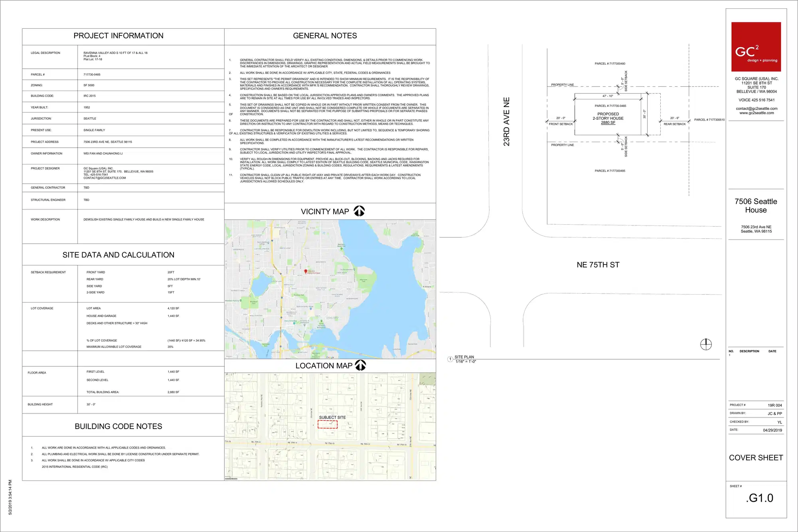
Task: Select the lot area value 4,120 SF
Action: (173, 309)
